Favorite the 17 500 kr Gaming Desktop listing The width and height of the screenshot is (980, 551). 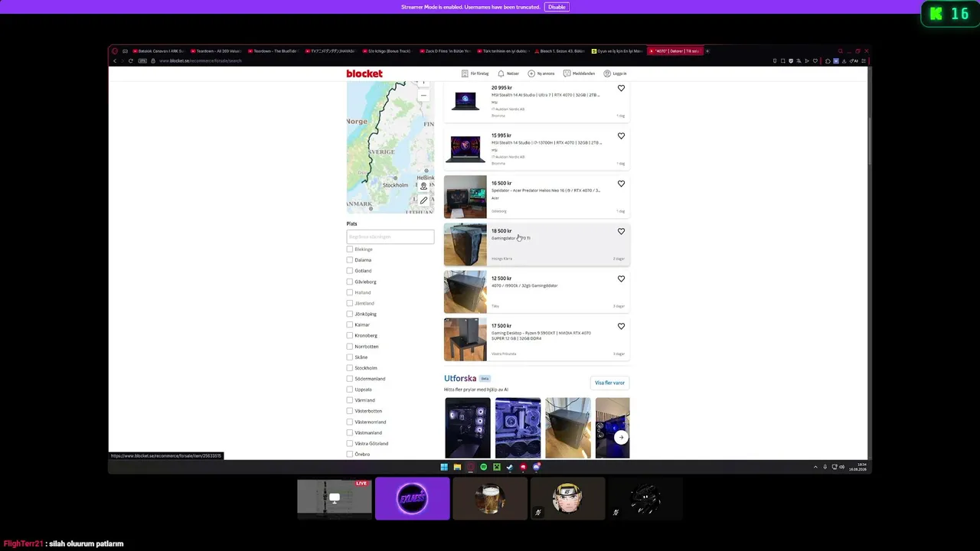click(x=621, y=326)
